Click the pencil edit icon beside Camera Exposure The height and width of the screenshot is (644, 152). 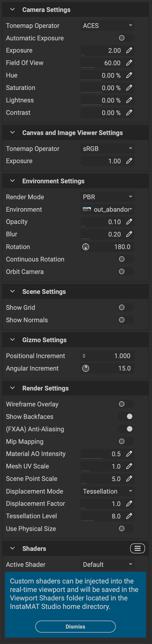click(129, 51)
